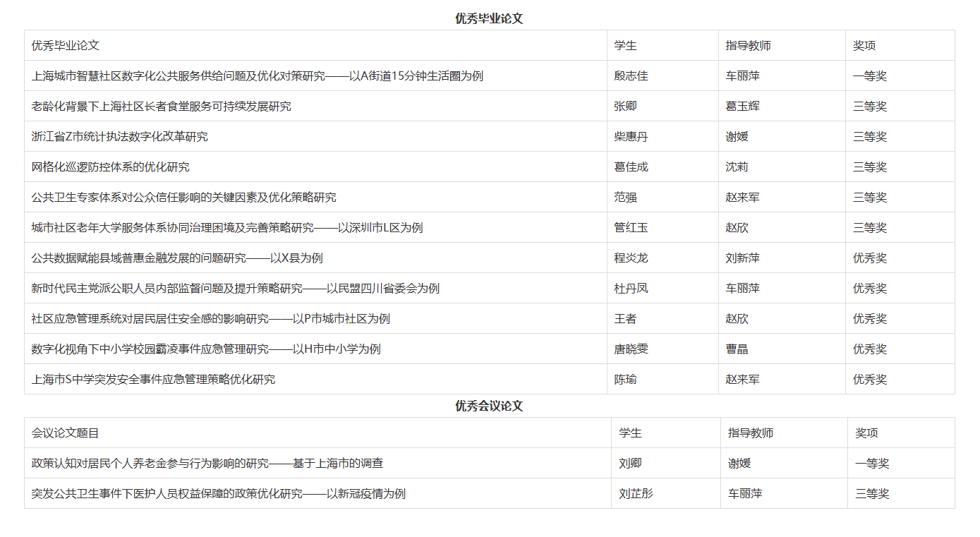Select the conference paper title about 个人养老金参与行为
The height and width of the screenshot is (537, 980).
tap(207, 464)
